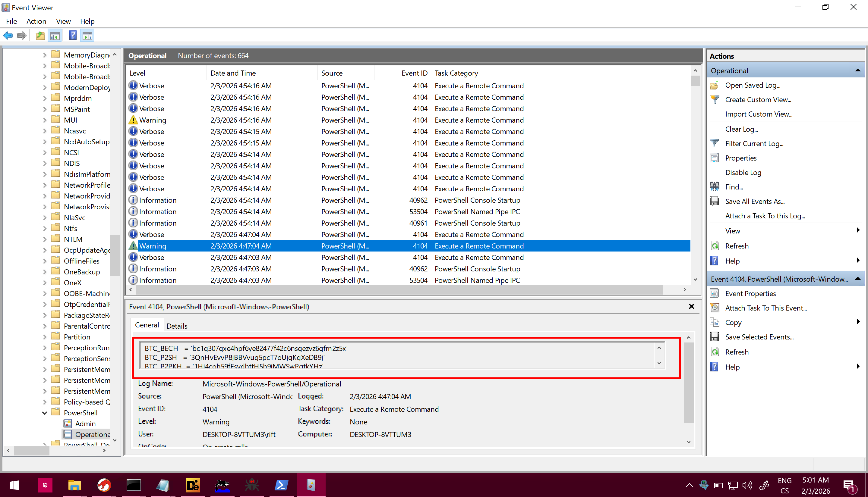Click Refresh under Event 4104 actions
The image size is (868, 497).
(737, 352)
